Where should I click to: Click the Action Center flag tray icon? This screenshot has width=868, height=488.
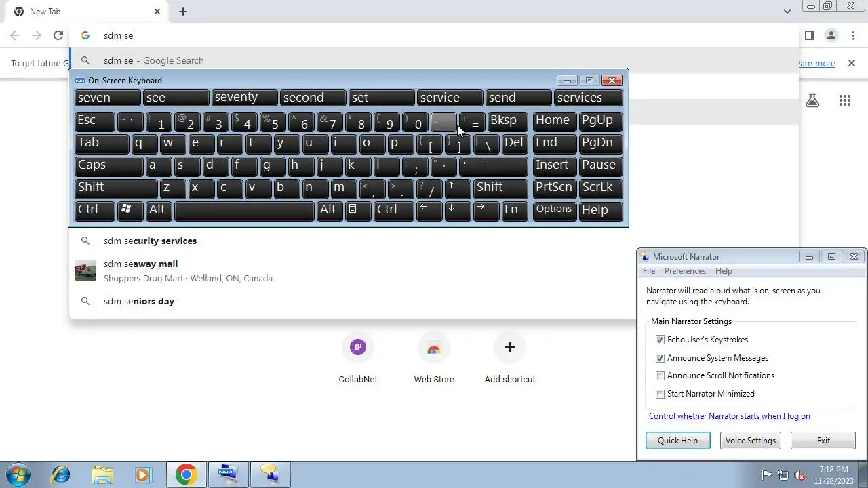[766, 475]
